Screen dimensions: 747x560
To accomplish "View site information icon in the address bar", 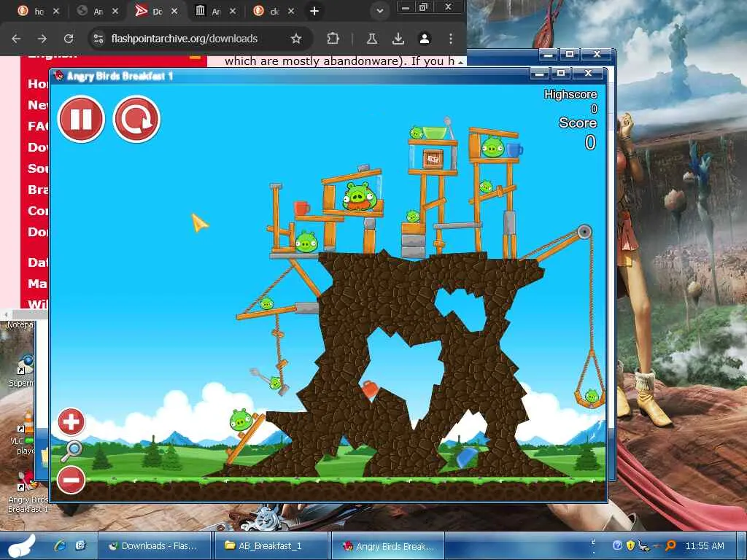I will click(x=98, y=39).
